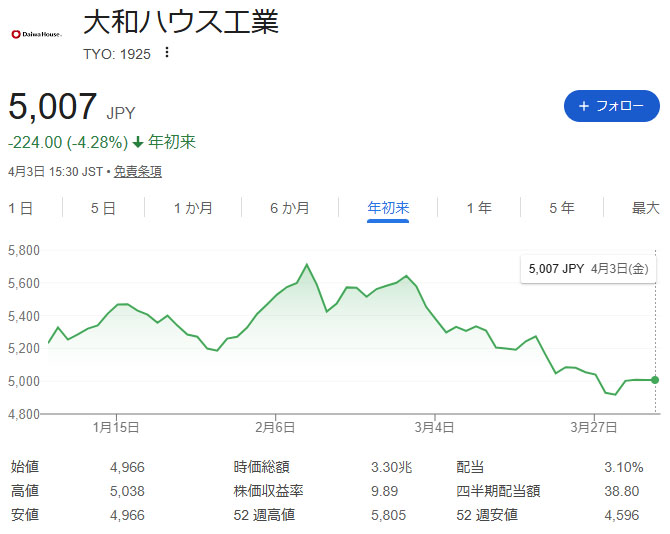This screenshot has height=534, width=670.
Task: Click the 時価総額 market cap label
Action: (x=263, y=467)
